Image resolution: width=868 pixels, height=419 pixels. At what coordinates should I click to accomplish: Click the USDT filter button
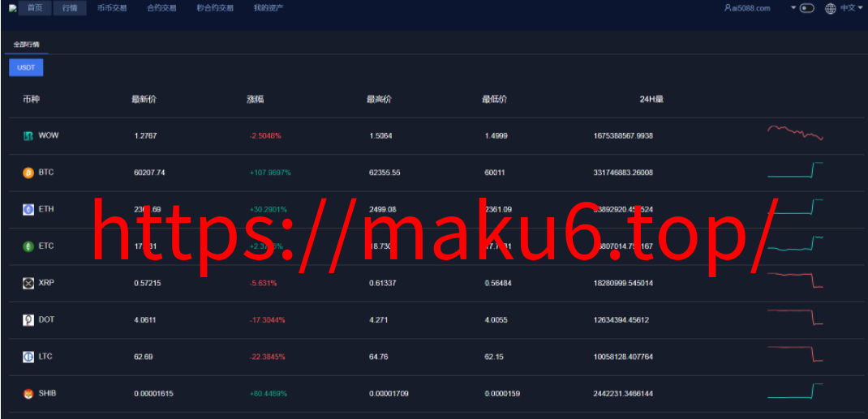click(26, 67)
